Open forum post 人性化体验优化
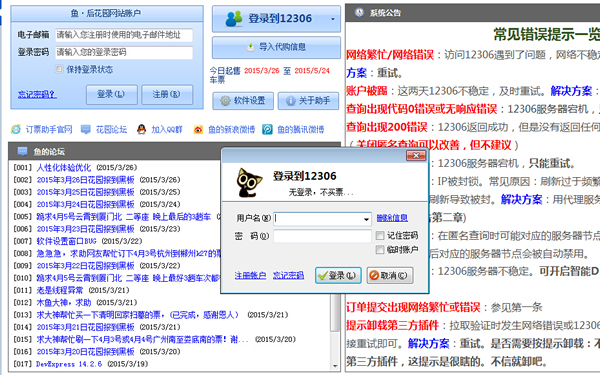 point(64,168)
